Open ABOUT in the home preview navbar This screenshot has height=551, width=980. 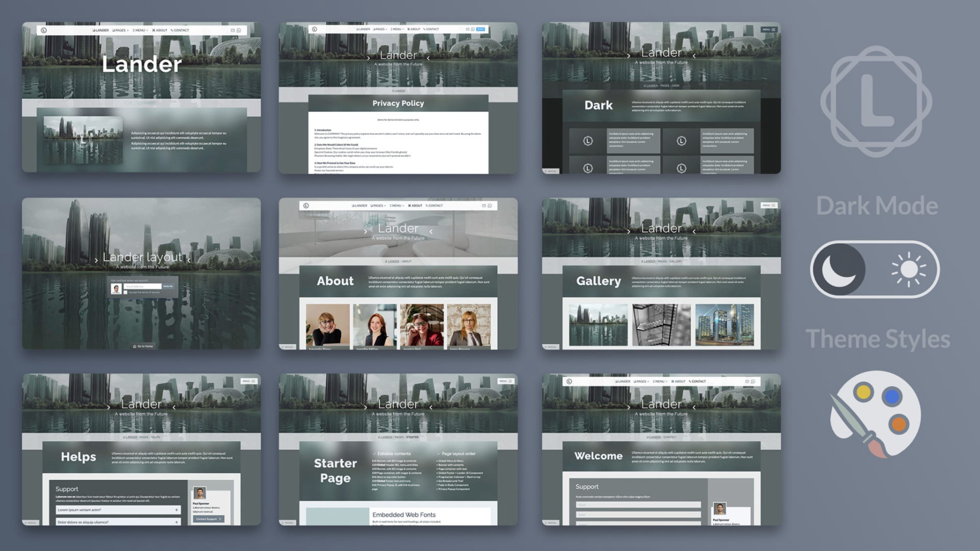(x=160, y=30)
